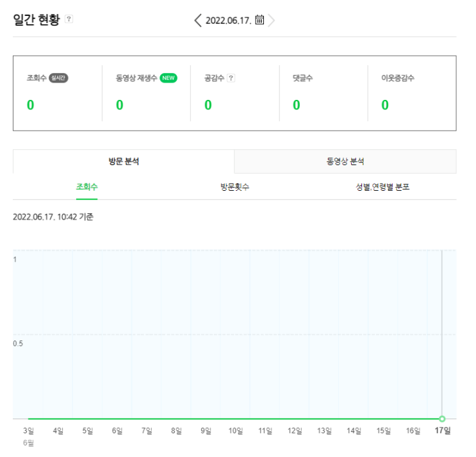The width and height of the screenshot is (476, 457).
Task: Select 13일 label on chart axis
Action: point(324,431)
